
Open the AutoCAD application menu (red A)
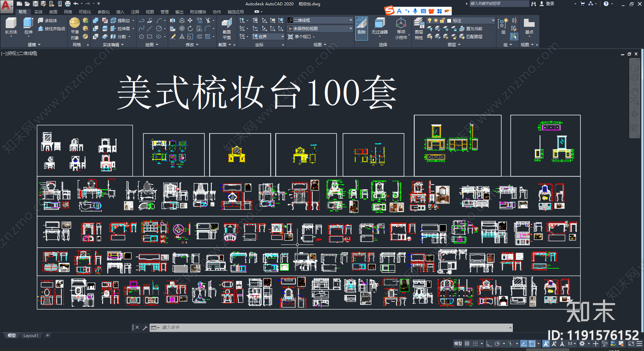point(6,6)
